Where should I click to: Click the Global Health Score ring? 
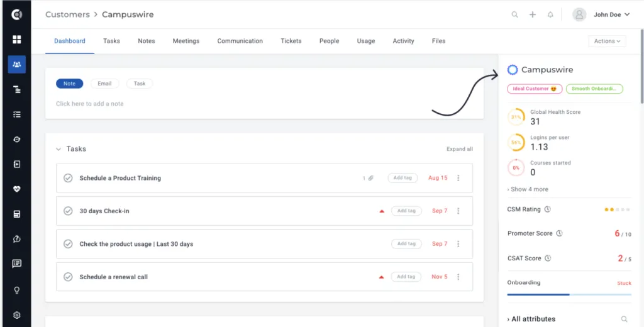tap(516, 117)
